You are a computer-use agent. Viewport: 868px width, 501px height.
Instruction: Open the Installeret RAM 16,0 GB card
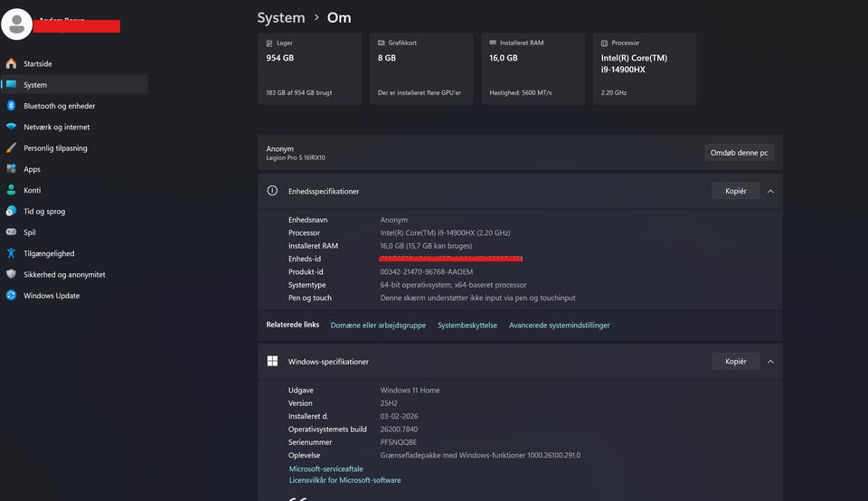(x=533, y=69)
